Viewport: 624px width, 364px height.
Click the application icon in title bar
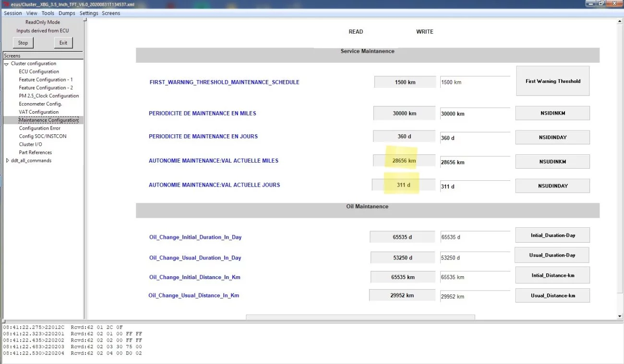6,3
